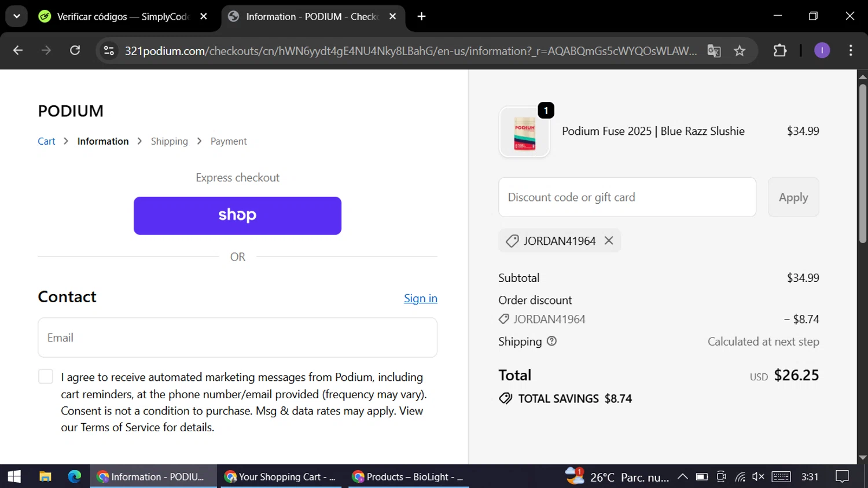Pay with the Shop express checkout button
This screenshot has height=488, width=868.
point(237,215)
